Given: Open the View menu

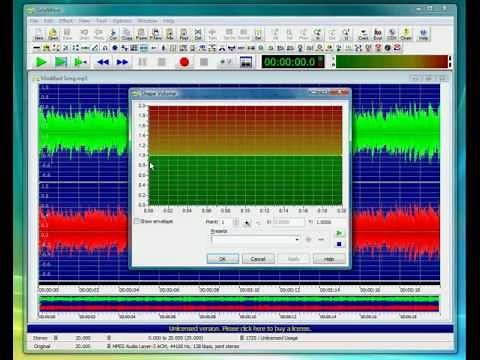Looking at the screenshot, I should [84, 21].
